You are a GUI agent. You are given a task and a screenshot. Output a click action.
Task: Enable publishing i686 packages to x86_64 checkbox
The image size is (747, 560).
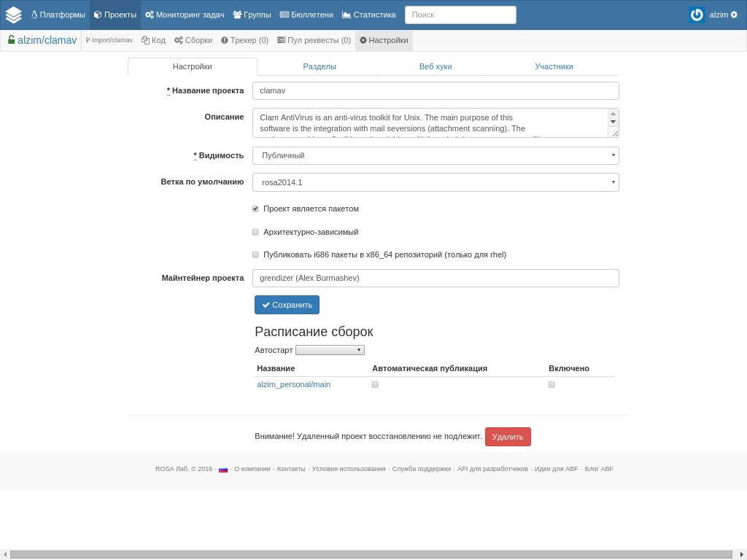(x=255, y=254)
